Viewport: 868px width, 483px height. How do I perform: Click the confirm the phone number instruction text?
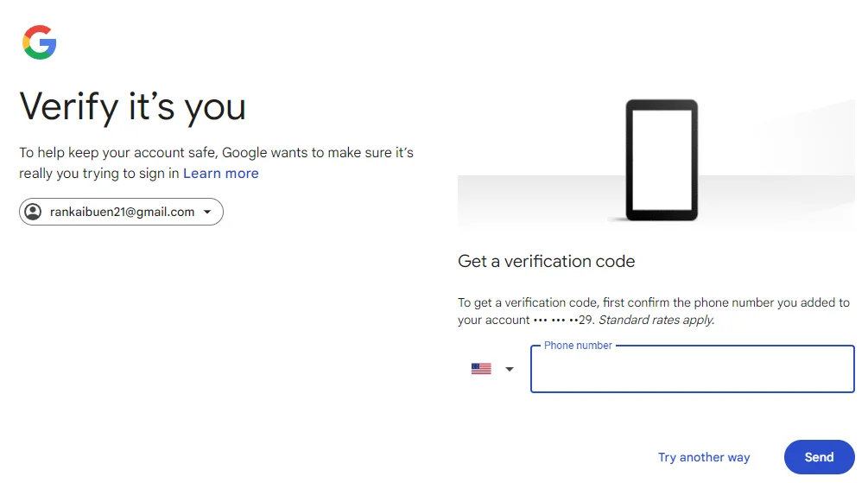(x=653, y=311)
